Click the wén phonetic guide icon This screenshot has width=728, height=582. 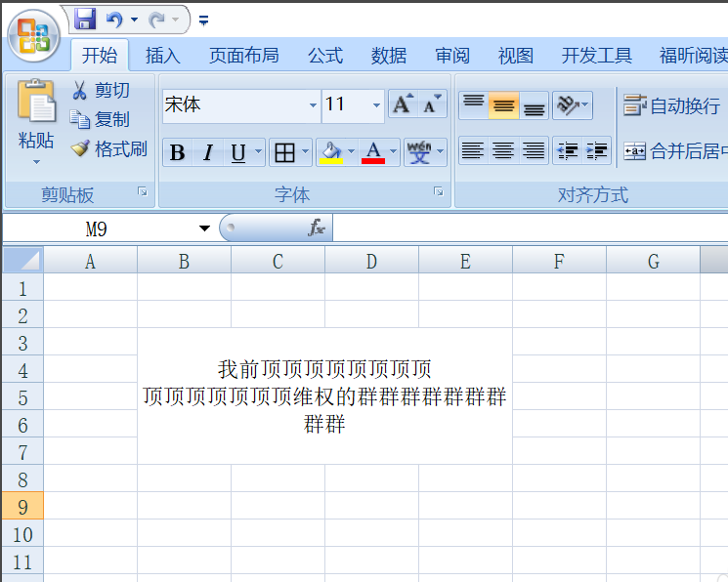click(419, 152)
